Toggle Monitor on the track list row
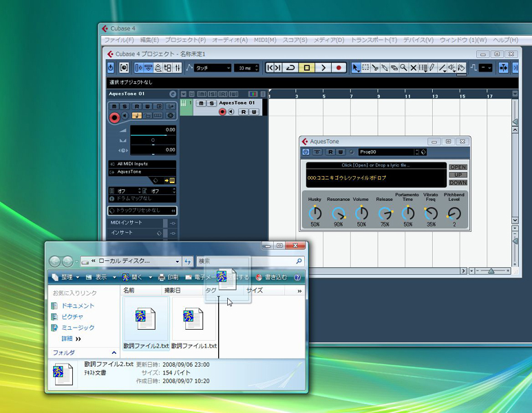Viewport: 532px width, 413px height. [x=231, y=112]
